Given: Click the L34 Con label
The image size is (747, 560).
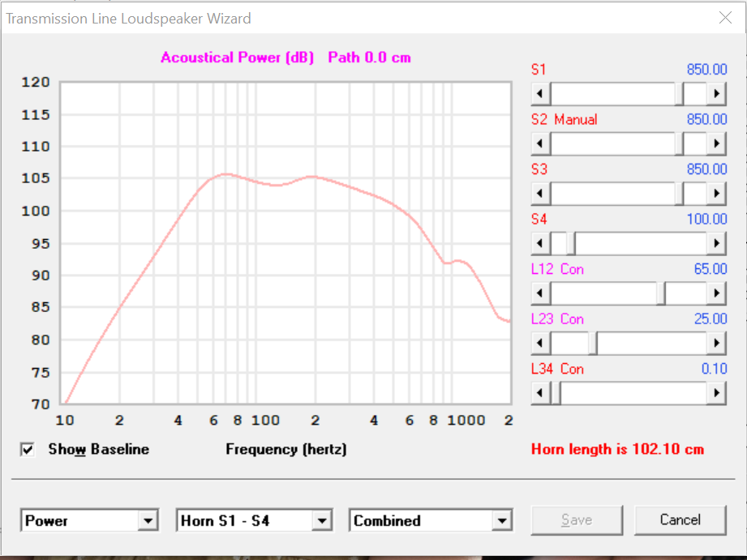Looking at the screenshot, I should coord(557,369).
